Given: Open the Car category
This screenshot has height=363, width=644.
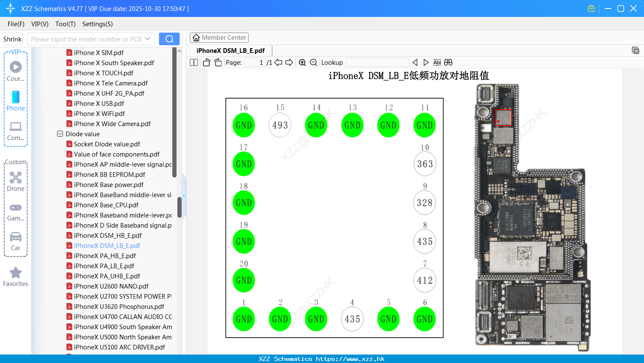Looking at the screenshot, I should [x=16, y=242].
